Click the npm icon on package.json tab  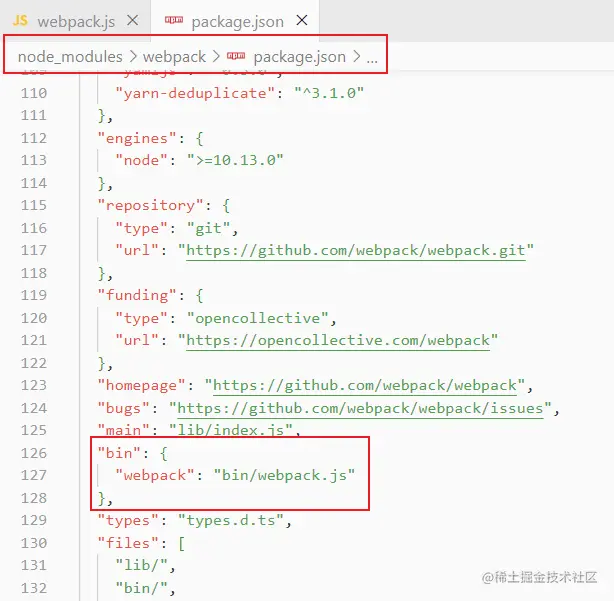coord(174,20)
